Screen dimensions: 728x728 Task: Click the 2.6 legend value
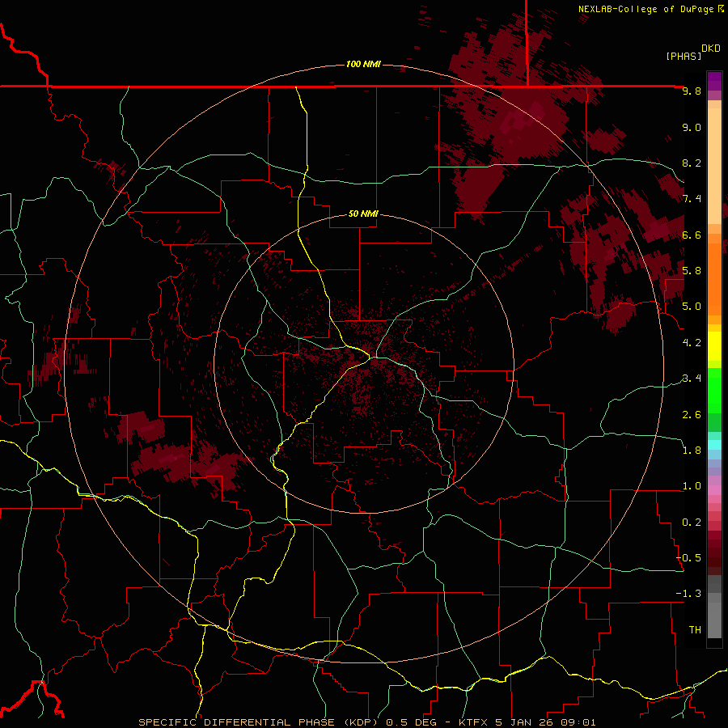point(692,415)
